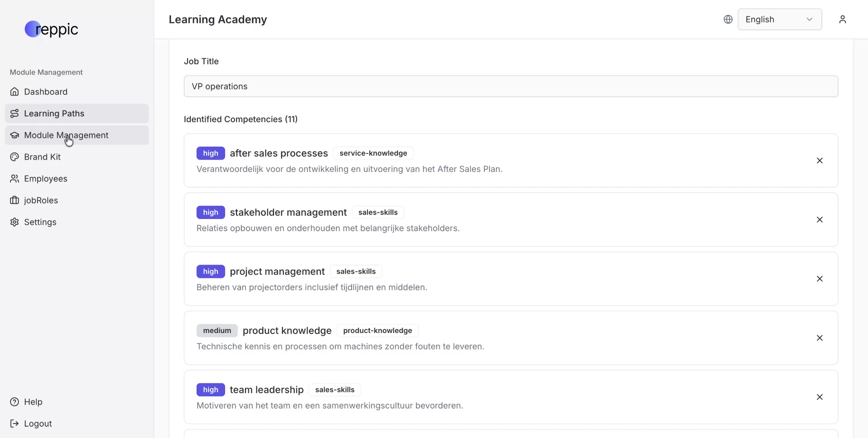Open the user profile icon
The height and width of the screenshot is (438, 868).
(x=842, y=19)
